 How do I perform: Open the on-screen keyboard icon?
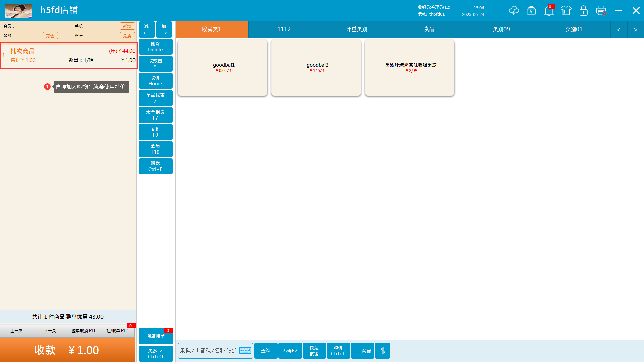245,351
